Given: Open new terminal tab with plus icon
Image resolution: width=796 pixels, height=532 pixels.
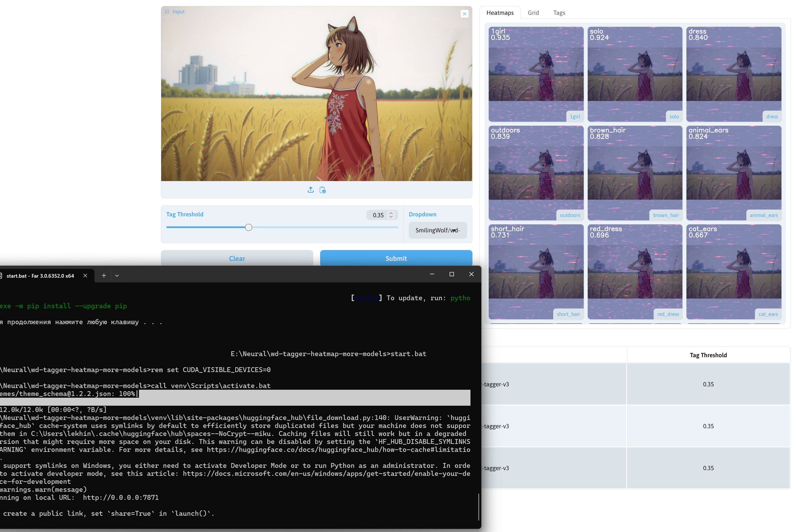Looking at the screenshot, I should coord(104,276).
